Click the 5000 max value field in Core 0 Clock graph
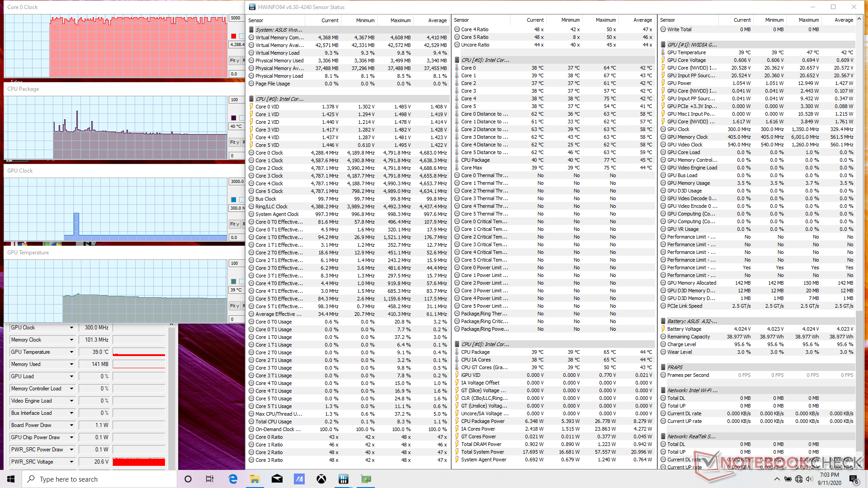This screenshot has height=488, width=868. click(x=236, y=18)
